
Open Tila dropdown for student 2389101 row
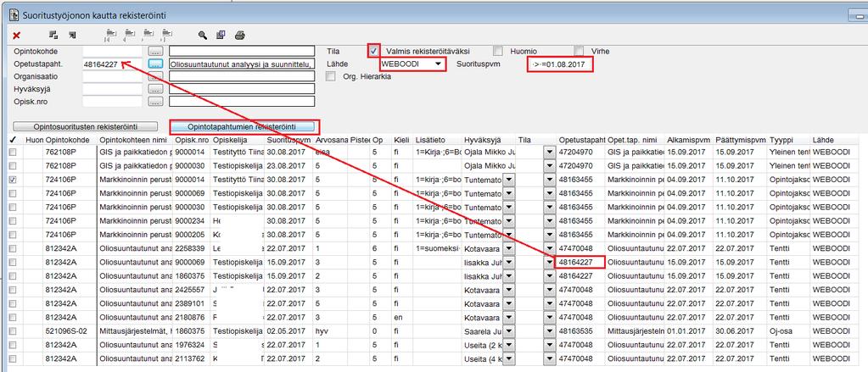(549, 303)
